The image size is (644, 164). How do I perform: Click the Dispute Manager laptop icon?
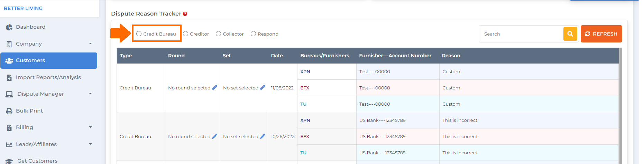(9, 94)
